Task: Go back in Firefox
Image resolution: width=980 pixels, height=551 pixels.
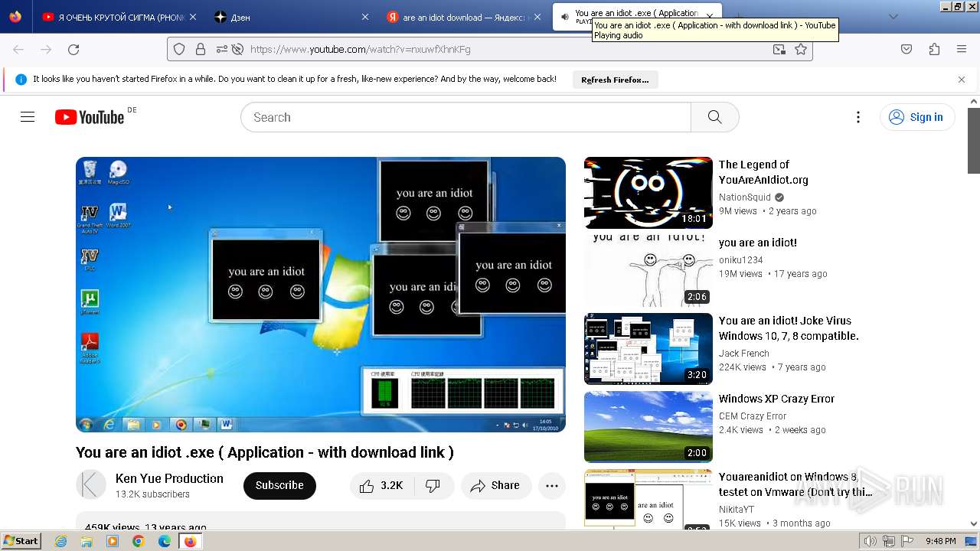Action: point(18,49)
